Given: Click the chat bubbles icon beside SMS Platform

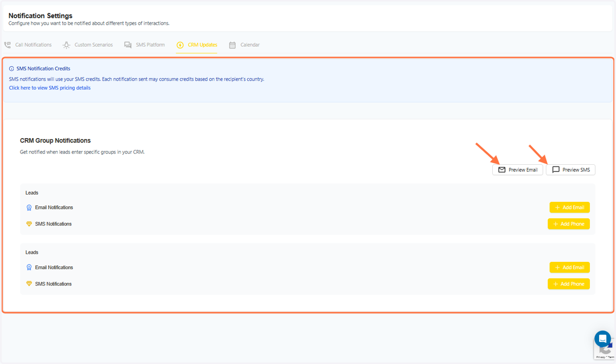Looking at the screenshot, I should coord(128,45).
